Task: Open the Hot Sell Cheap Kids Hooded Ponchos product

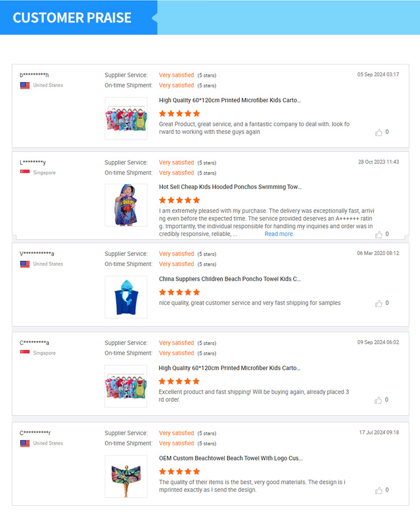Action: click(x=230, y=187)
